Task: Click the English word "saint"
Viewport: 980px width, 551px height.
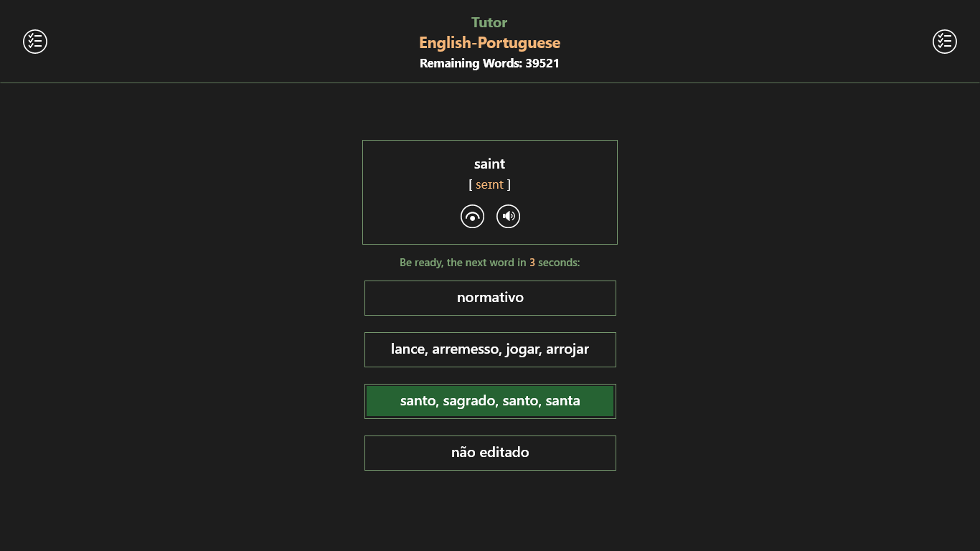Action: pyautogui.click(x=489, y=164)
